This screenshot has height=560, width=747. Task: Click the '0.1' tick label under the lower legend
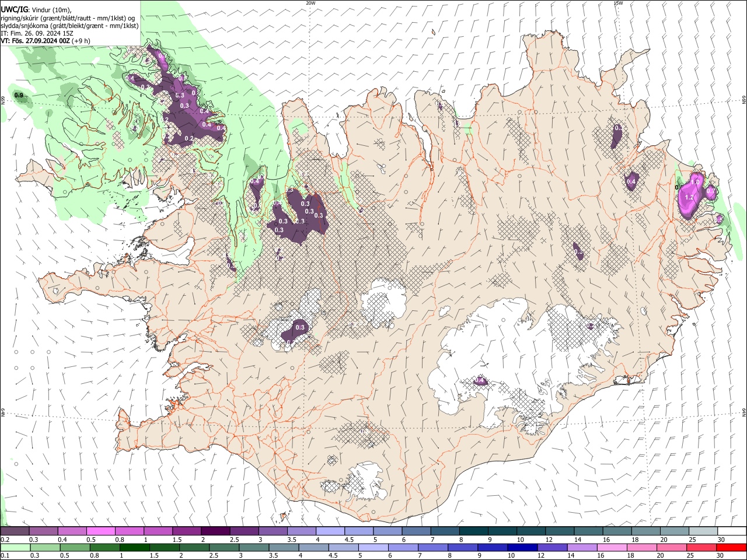5,556
